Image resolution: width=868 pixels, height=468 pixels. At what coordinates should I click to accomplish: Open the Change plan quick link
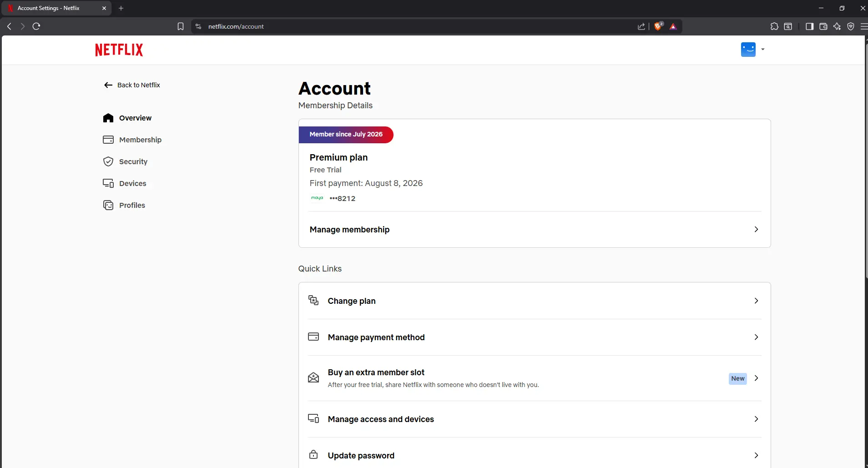pyautogui.click(x=535, y=301)
